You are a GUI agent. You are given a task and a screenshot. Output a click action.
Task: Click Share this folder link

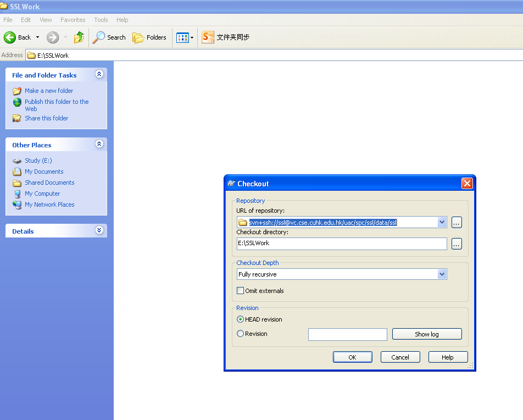tap(46, 118)
